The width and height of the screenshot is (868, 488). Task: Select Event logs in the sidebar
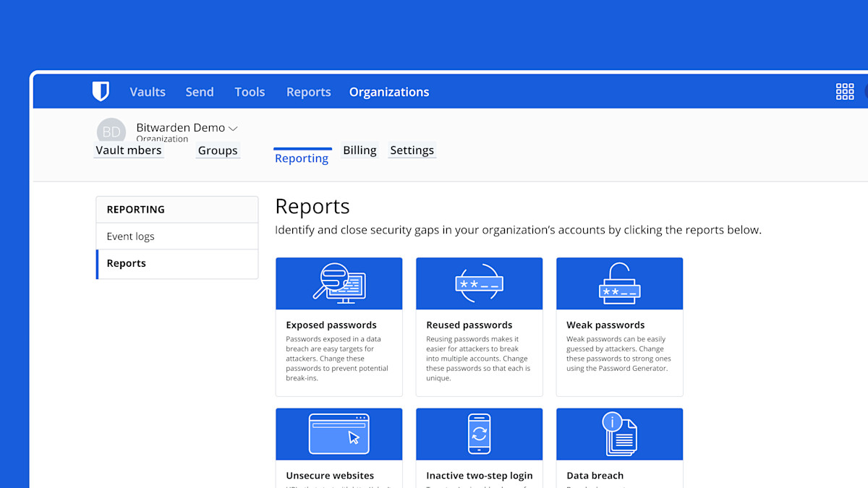pos(130,236)
